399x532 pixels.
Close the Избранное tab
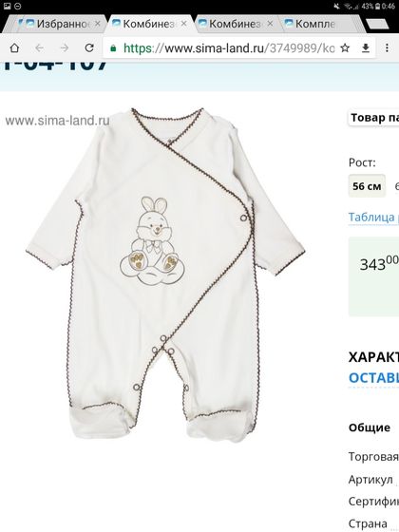[97, 24]
